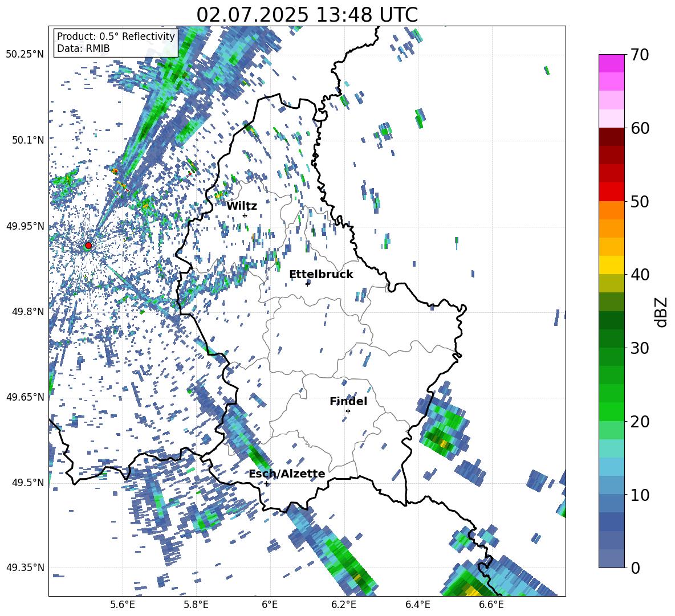Click the 49.35°N latitude label

pyautogui.click(x=25, y=568)
